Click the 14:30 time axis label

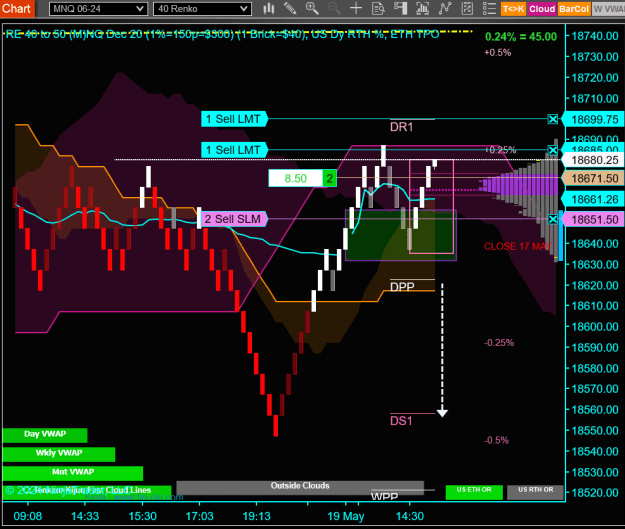click(410, 516)
